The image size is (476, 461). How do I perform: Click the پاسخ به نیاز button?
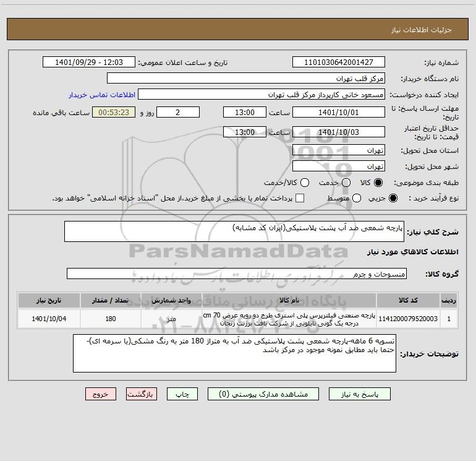point(359,394)
